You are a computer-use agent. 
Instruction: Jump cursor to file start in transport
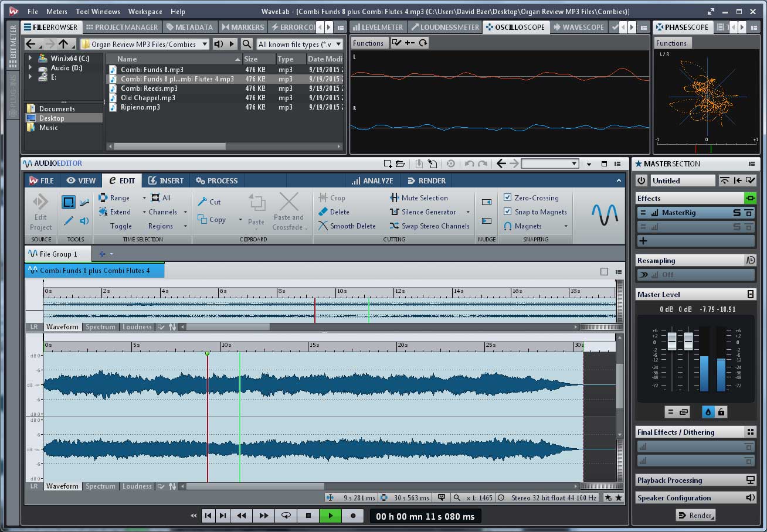click(208, 516)
